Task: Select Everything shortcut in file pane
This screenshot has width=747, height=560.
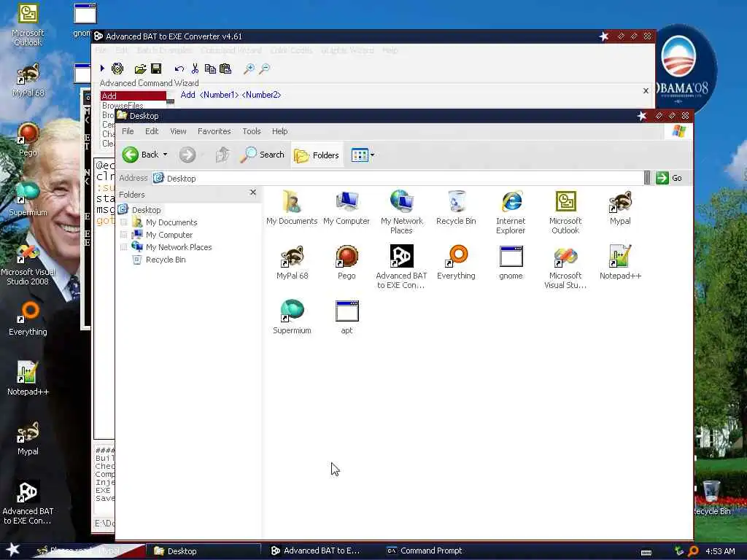Action: (456, 262)
